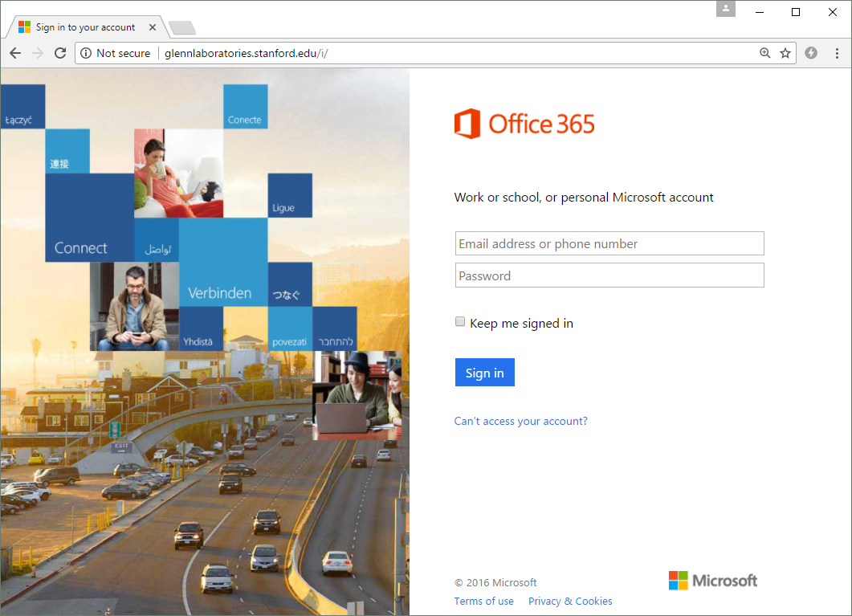Focus the Password field
The image size is (852, 616).
point(609,275)
